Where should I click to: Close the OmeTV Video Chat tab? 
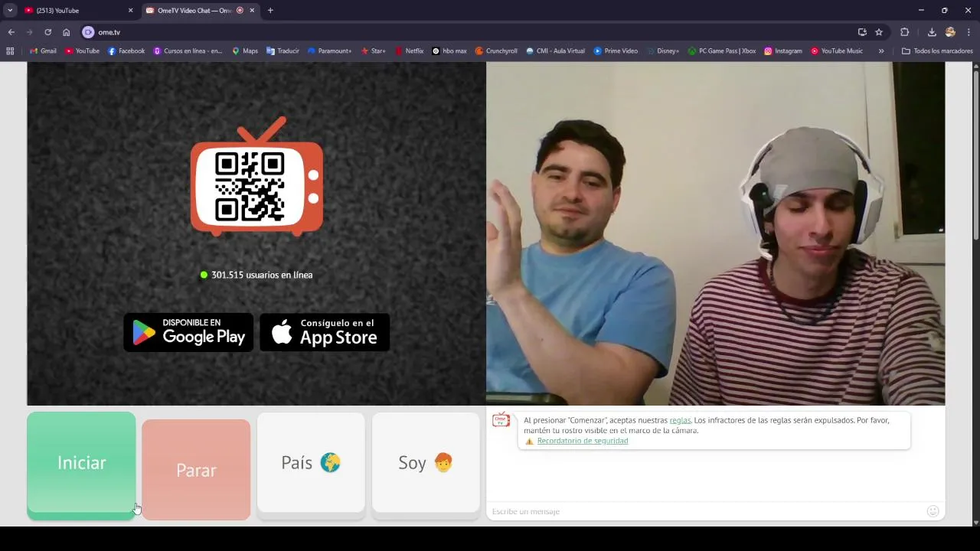point(252,11)
